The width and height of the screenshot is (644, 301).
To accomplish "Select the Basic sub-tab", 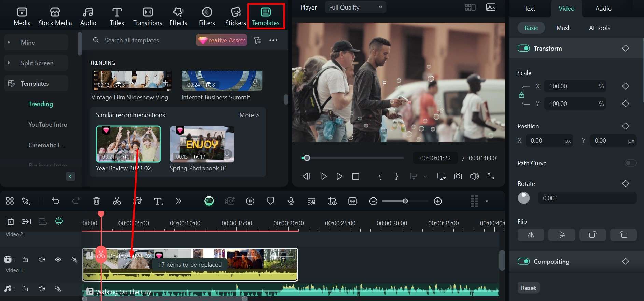I will [x=531, y=28].
